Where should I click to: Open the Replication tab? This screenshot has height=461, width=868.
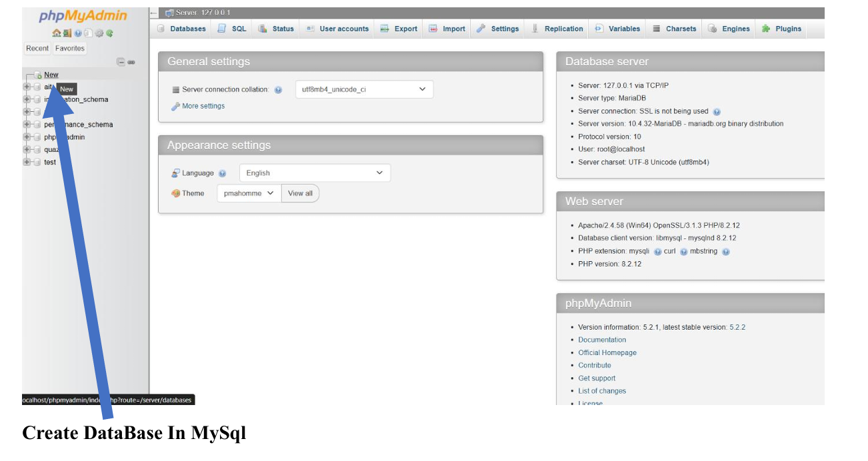(557, 29)
